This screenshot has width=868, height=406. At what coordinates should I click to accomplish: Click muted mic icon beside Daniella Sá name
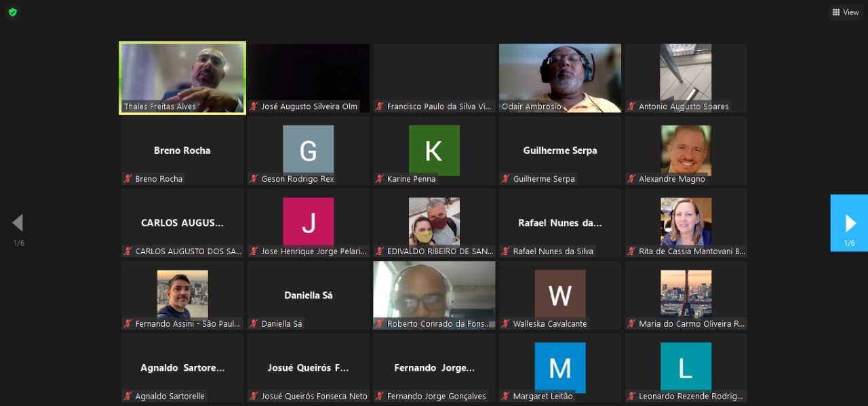pyautogui.click(x=254, y=324)
